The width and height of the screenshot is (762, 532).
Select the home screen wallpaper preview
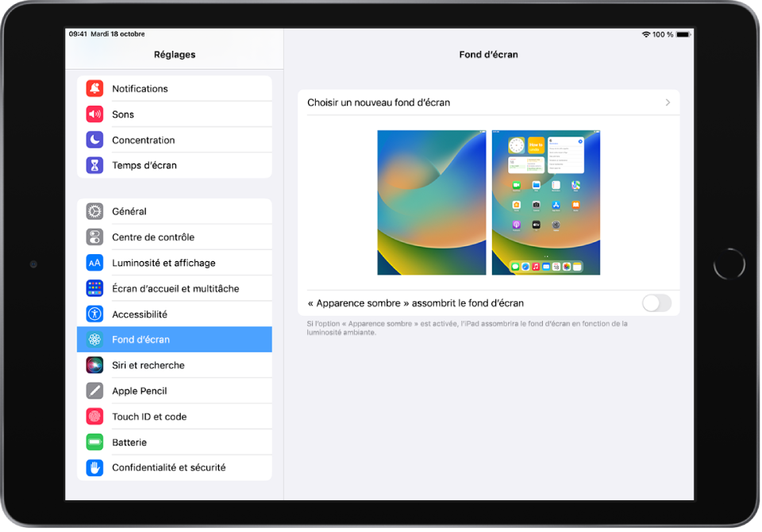546,202
